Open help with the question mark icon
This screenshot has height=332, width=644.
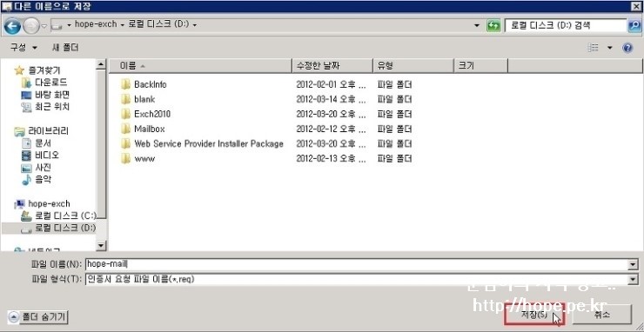627,48
